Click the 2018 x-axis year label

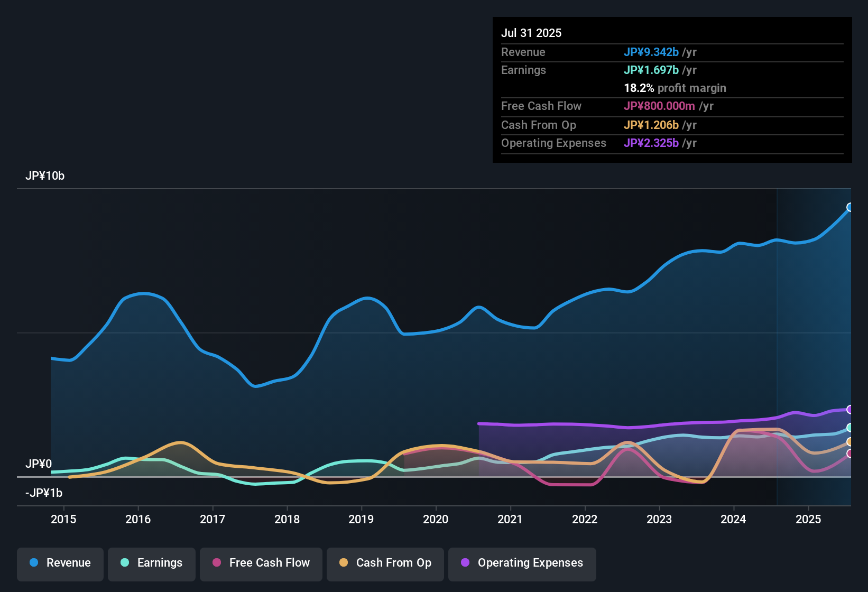pos(287,520)
